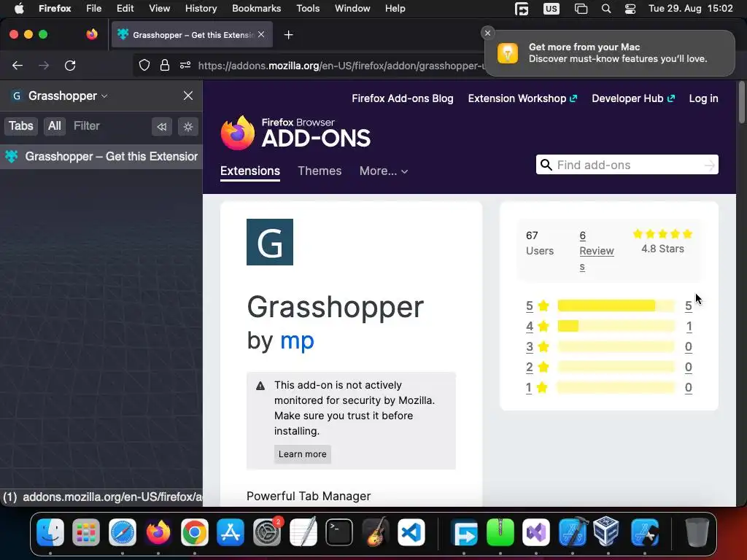Click the pinned Firefox tab icon
The image size is (747, 560).
[92, 34]
